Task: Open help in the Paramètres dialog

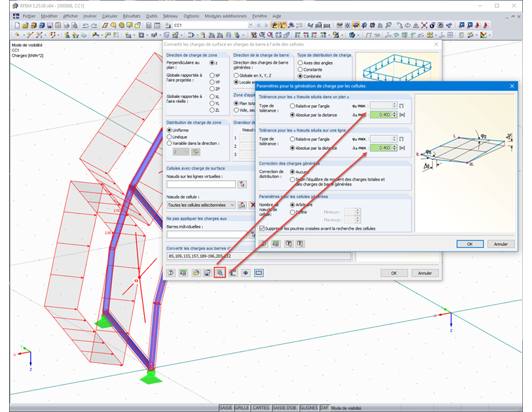Action: tap(263, 244)
